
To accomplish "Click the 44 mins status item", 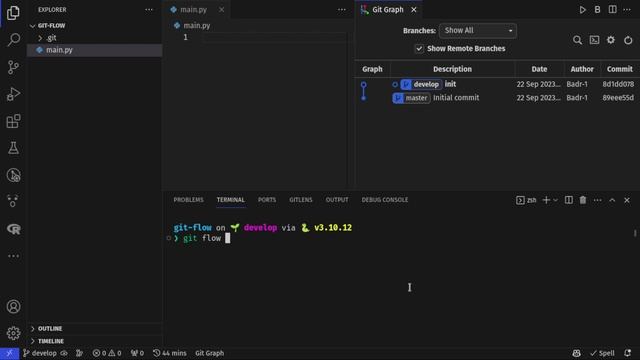I will (x=169, y=353).
